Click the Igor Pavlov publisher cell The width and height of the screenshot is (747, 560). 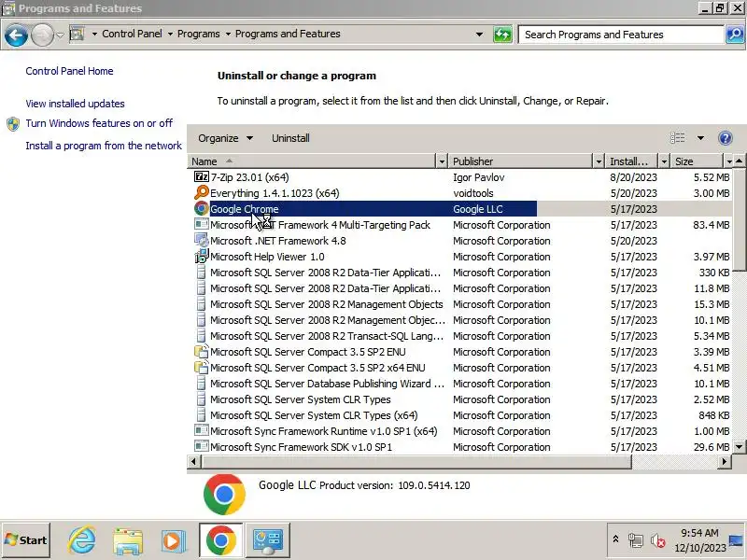click(x=478, y=177)
